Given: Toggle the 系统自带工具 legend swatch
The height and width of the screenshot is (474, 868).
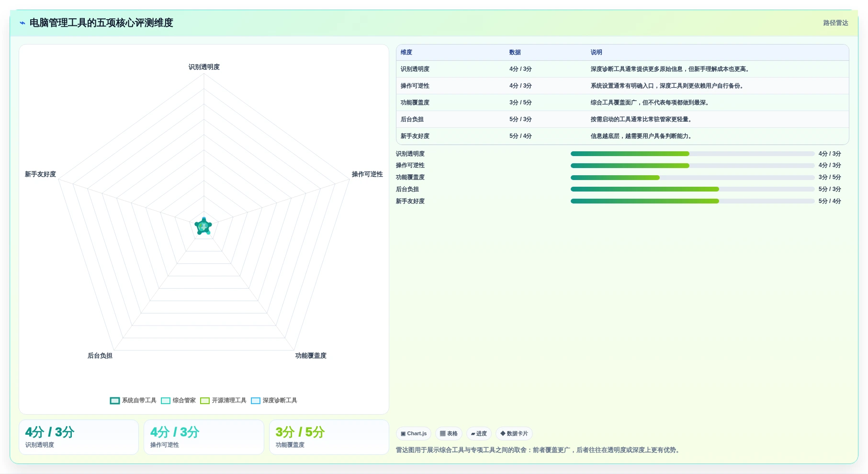Looking at the screenshot, I should (115, 401).
